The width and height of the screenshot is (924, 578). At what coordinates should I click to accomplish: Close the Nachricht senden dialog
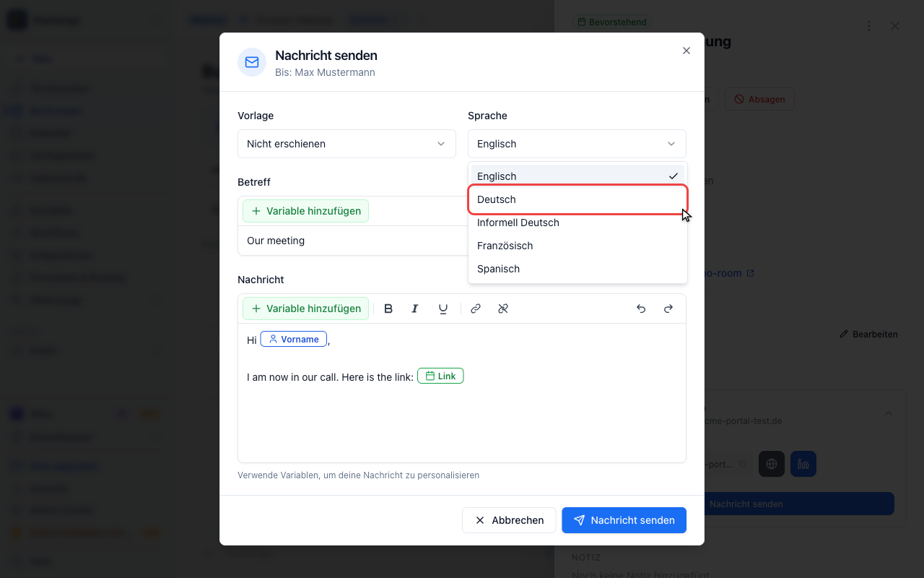pyautogui.click(x=687, y=51)
